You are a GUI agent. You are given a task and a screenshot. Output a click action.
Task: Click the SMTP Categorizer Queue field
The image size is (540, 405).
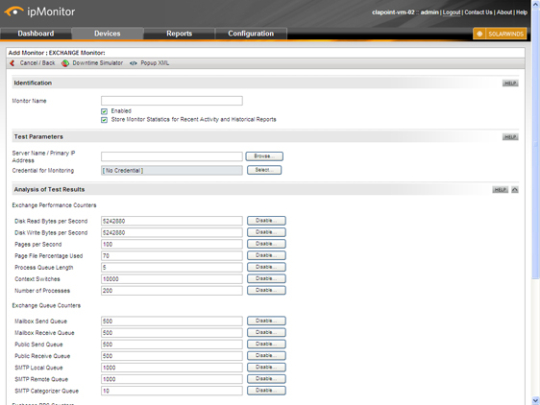(172, 391)
